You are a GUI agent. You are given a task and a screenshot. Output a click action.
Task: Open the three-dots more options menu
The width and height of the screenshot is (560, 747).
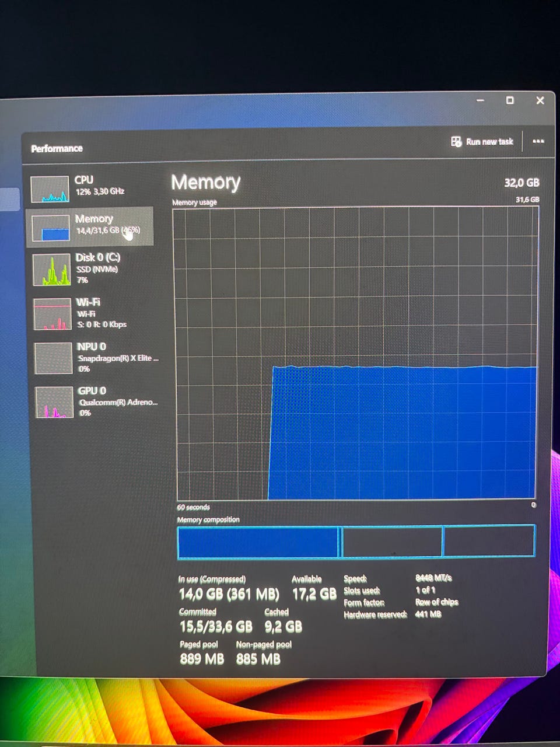(x=538, y=141)
